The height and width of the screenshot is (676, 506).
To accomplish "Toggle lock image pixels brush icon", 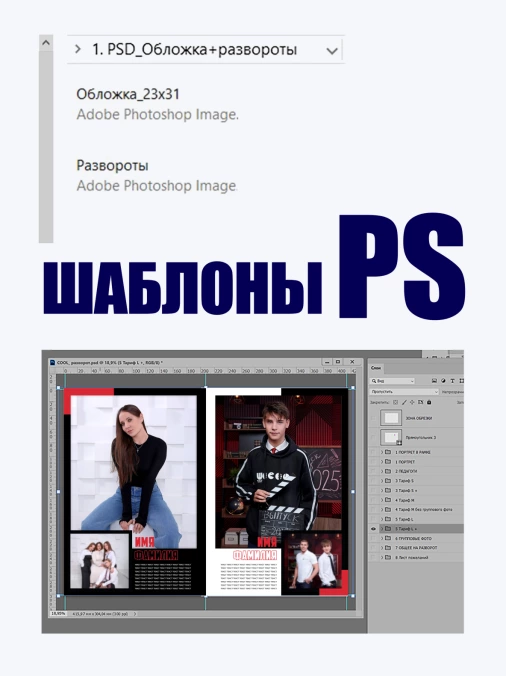I will tap(404, 402).
